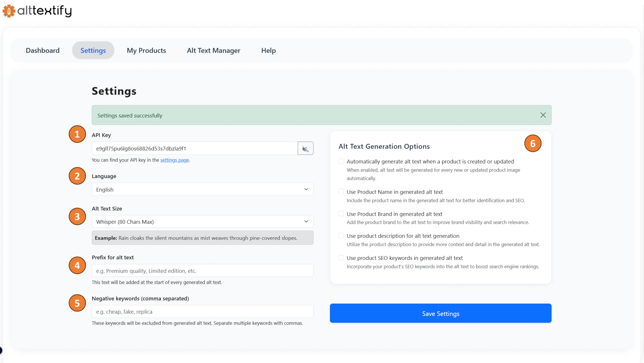Enable automatic alt text generation on product update
This screenshot has height=363, width=644.
[341, 161]
